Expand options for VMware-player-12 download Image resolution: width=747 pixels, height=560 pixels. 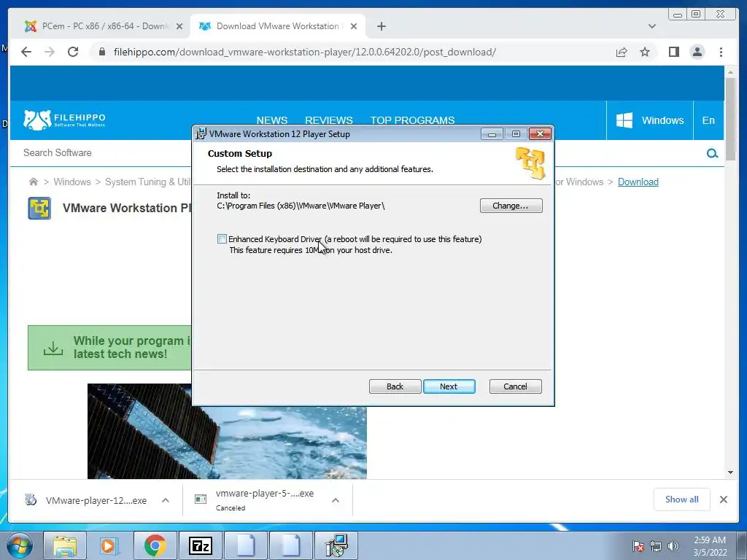[x=166, y=500]
